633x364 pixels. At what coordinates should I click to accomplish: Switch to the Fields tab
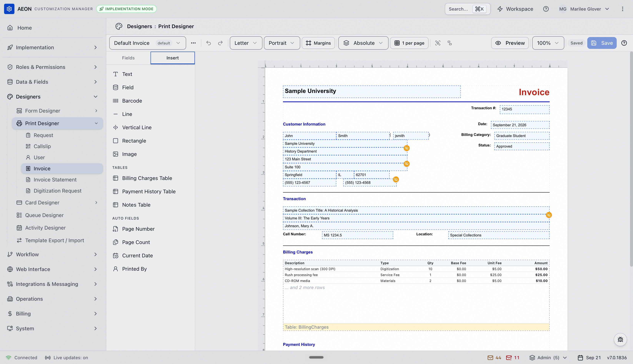pyautogui.click(x=128, y=58)
